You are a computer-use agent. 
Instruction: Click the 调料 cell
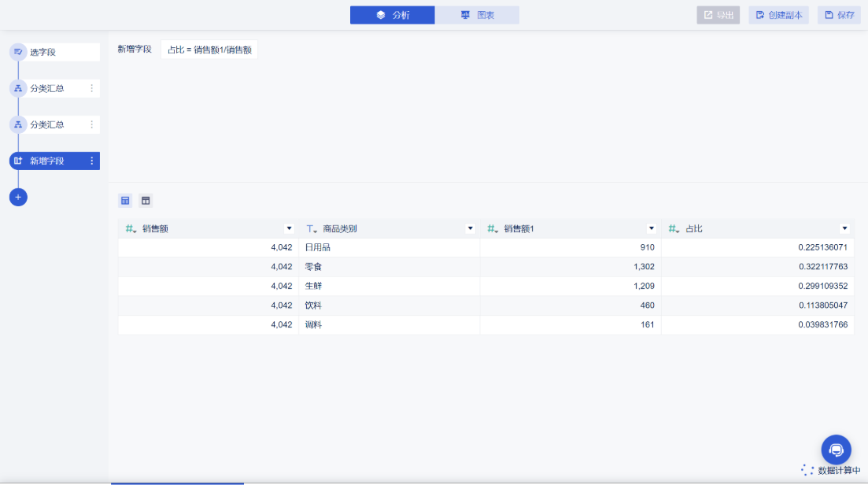[390, 325]
